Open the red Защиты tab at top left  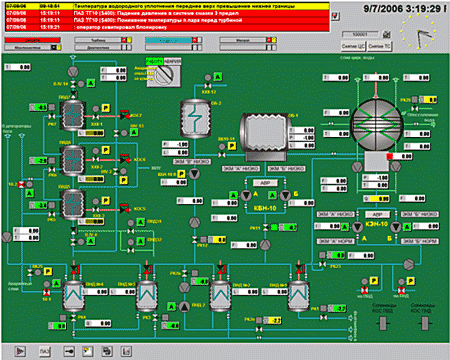(x=32, y=40)
